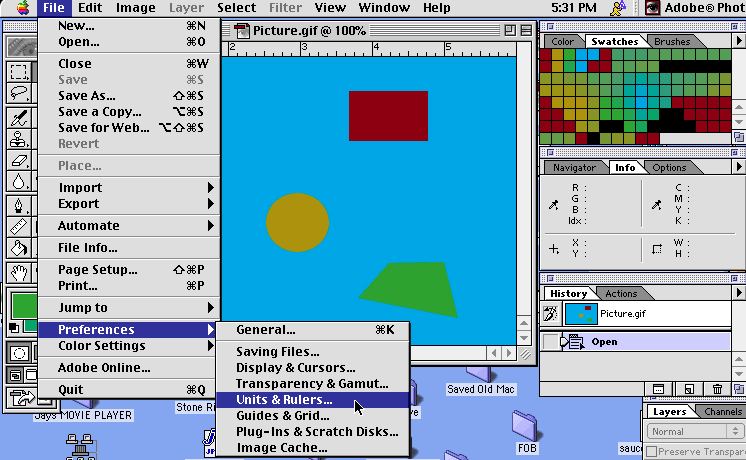Screen dimensions: 746x460
Task: Open the Edit menu
Action: (90, 8)
